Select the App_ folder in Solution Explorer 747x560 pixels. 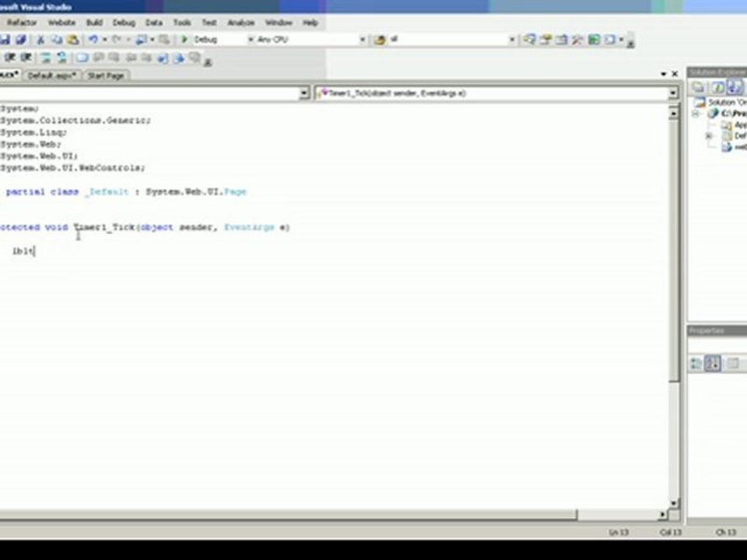tap(734, 124)
